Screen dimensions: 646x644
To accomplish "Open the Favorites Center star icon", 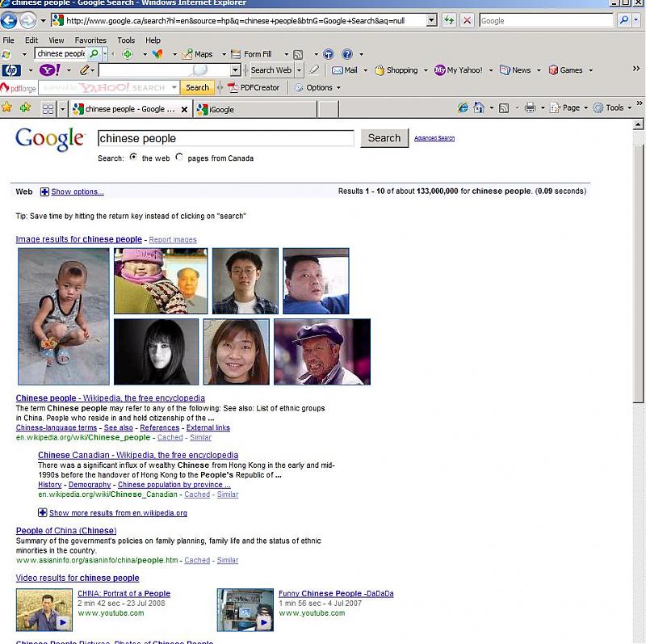I will pyautogui.click(x=7, y=108).
